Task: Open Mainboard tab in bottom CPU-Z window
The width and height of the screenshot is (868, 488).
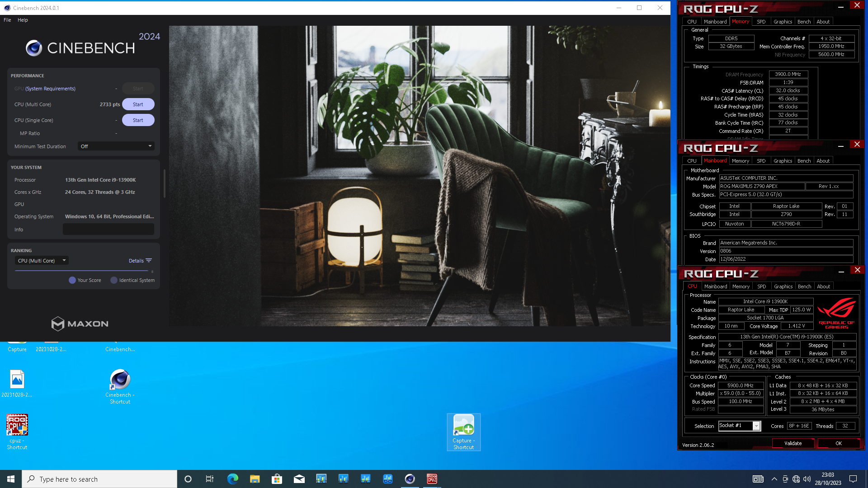Action: pos(716,286)
